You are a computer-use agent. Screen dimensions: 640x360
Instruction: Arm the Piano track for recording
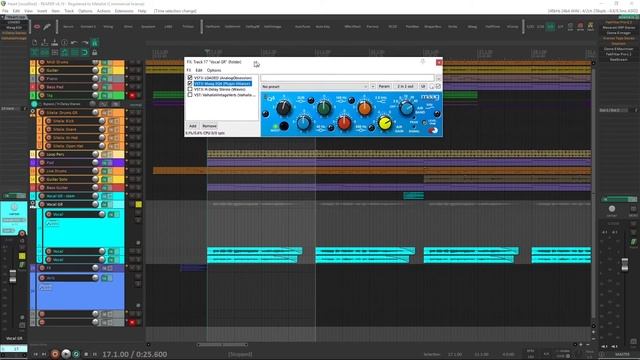[42, 78]
